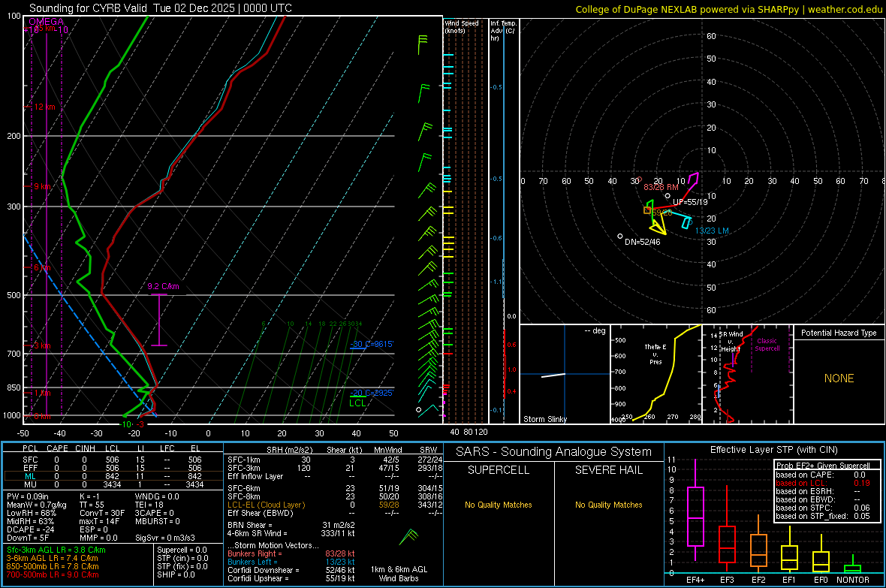Image resolution: width=886 pixels, height=588 pixels.
Task: Click the 'Inf. Temp. Adv (C/hr)' panel header
Action: 503,31
